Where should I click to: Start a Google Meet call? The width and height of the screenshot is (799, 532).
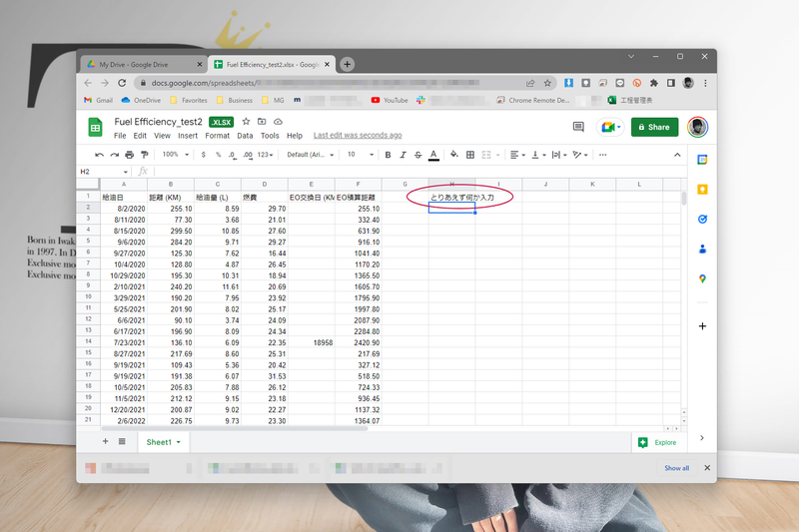point(610,127)
